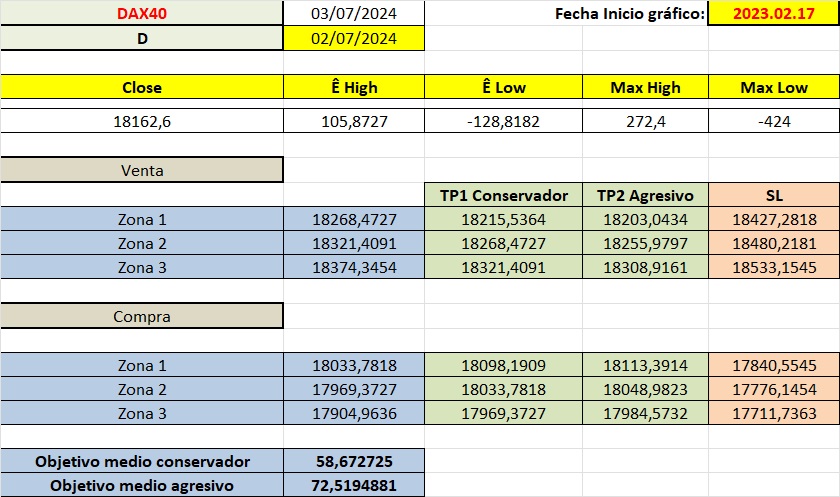Click Venta Zona 3 stop loss 18533,1545

pyautogui.click(x=774, y=267)
